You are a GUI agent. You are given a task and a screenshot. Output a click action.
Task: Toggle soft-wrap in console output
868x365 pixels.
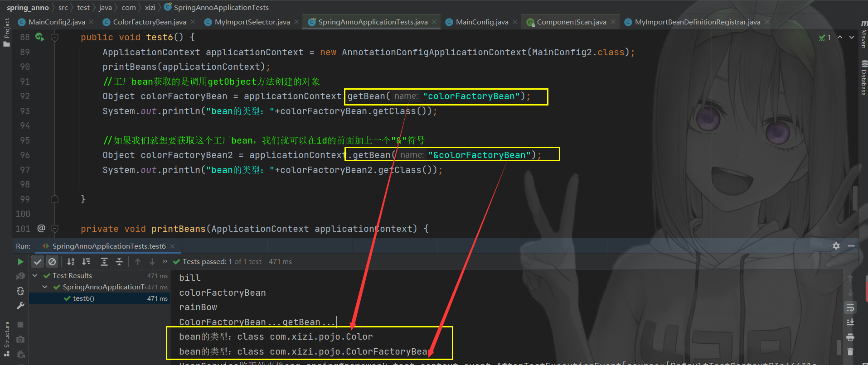(850, 307)
